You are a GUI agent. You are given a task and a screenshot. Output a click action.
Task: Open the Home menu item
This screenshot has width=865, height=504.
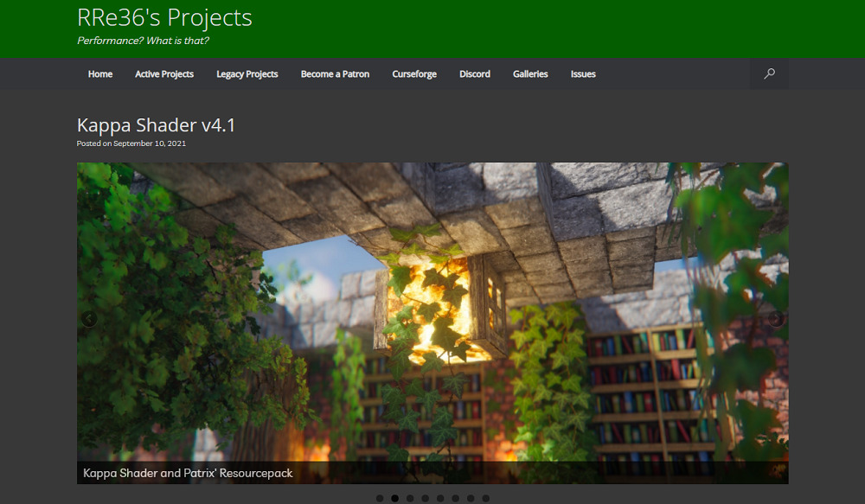(x=99, y=73)
